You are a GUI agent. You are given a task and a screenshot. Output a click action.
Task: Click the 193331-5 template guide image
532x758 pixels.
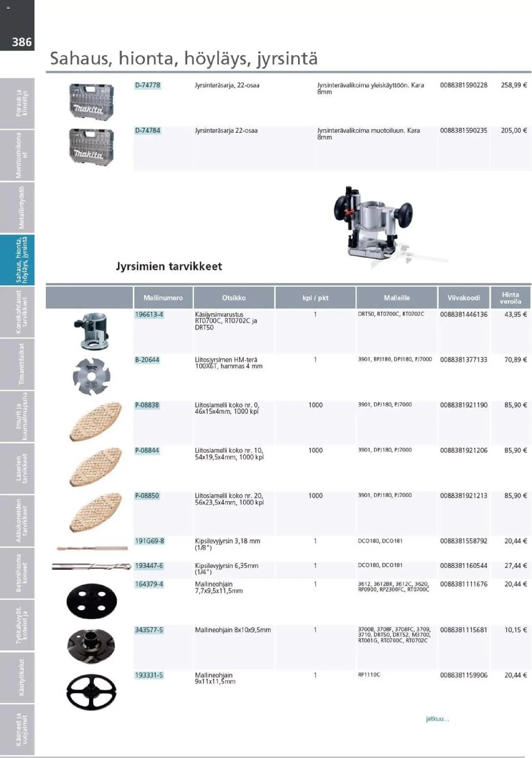click(91, 692)
